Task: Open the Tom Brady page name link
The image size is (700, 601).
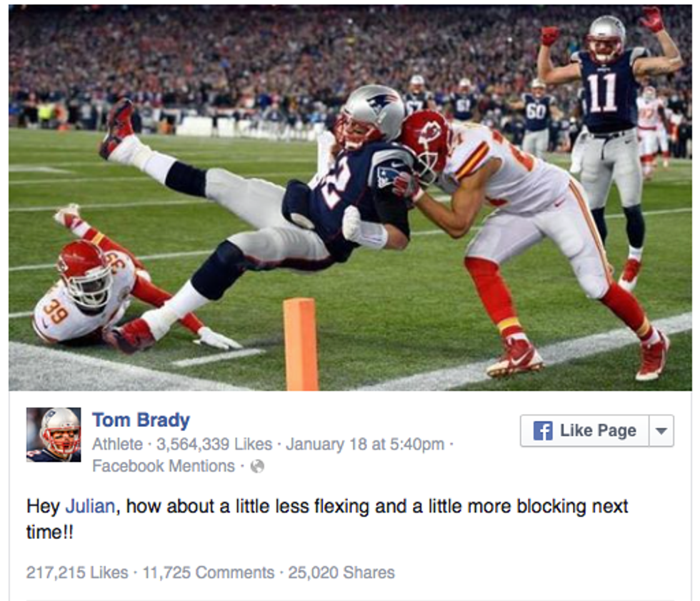Action: click(141, 420)
